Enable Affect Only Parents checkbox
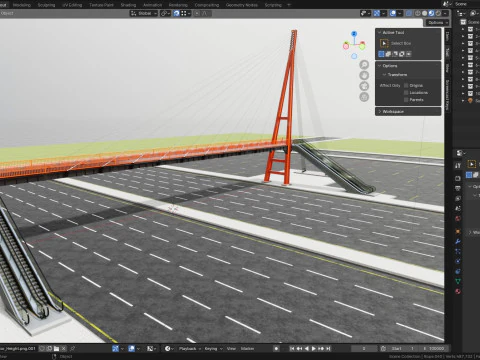 point(406,100)
